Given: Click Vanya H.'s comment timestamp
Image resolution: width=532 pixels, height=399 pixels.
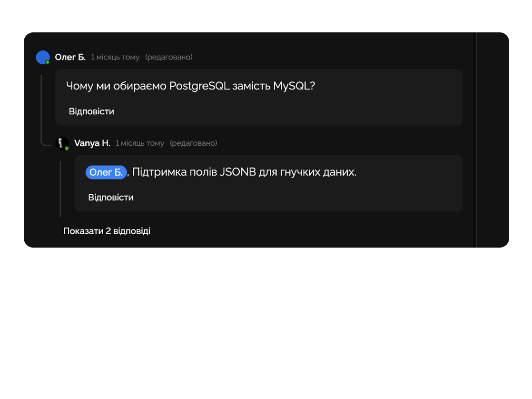Looking at the screenshot, I should click(x=139, y=143).
